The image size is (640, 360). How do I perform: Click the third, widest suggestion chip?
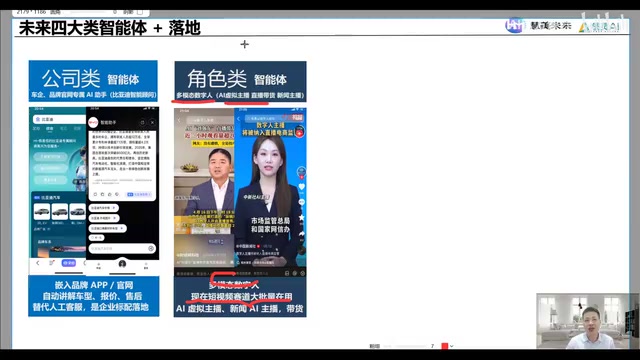[x=108, y=228]
